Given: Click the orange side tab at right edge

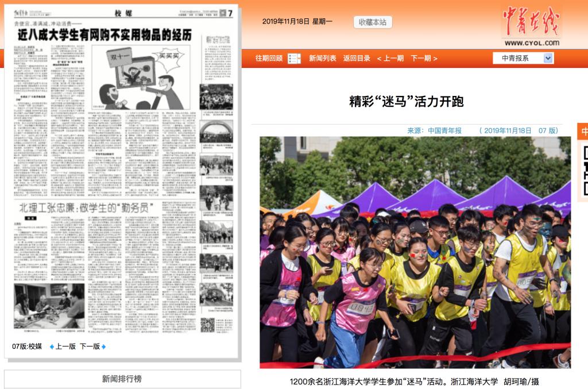Looking at the screenshot, I should point(582,131).
